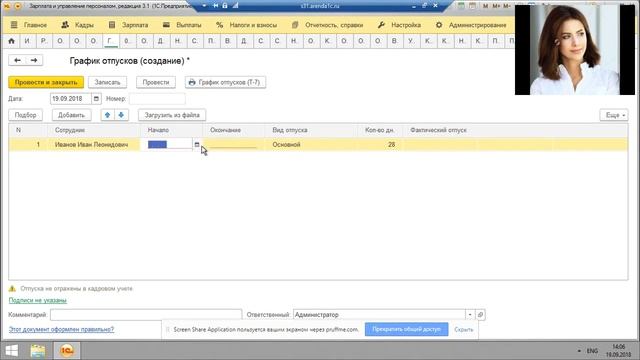Click the Добавить button
This screenshot has height=360, width=640.
pos(71,115)
